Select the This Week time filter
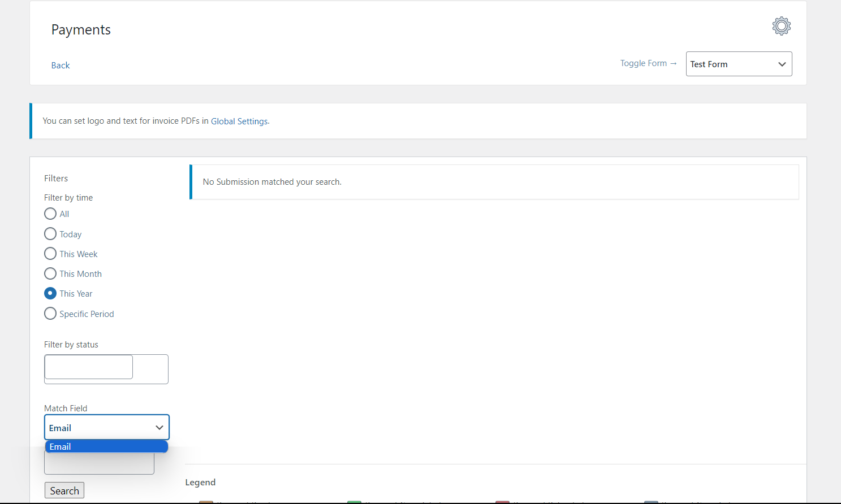The height and width of the screenshot is (504, 841). 50,253
